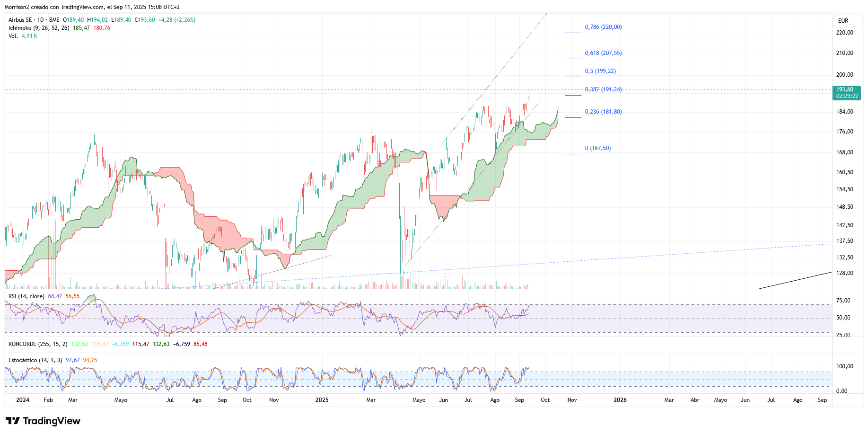Click the Ichimoku (9, 26, 52, 26) indicator legend
Screen dimensions: 868x435
[x=39, y=28]
